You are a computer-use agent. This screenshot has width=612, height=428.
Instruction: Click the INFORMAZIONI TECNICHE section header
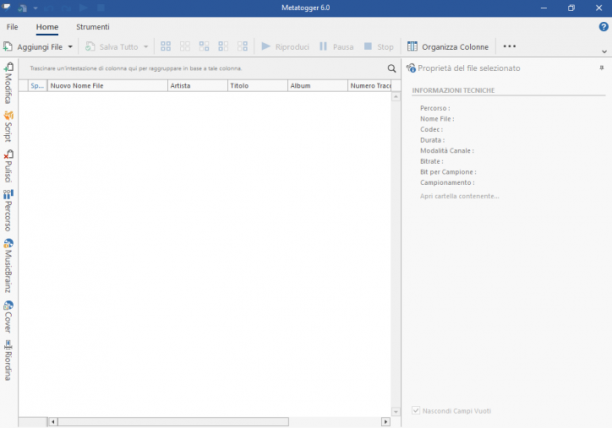(x=453, y=91)
